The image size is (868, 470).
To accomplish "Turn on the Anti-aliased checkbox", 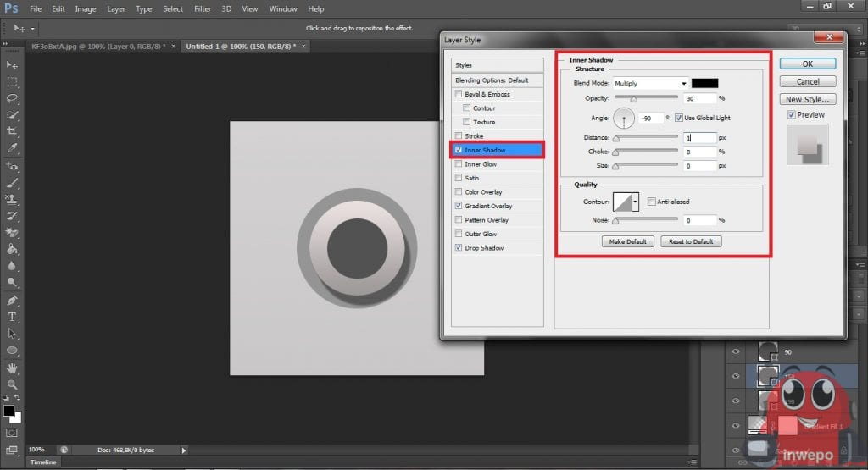I will pyautogui.click(x=651, y=202).
